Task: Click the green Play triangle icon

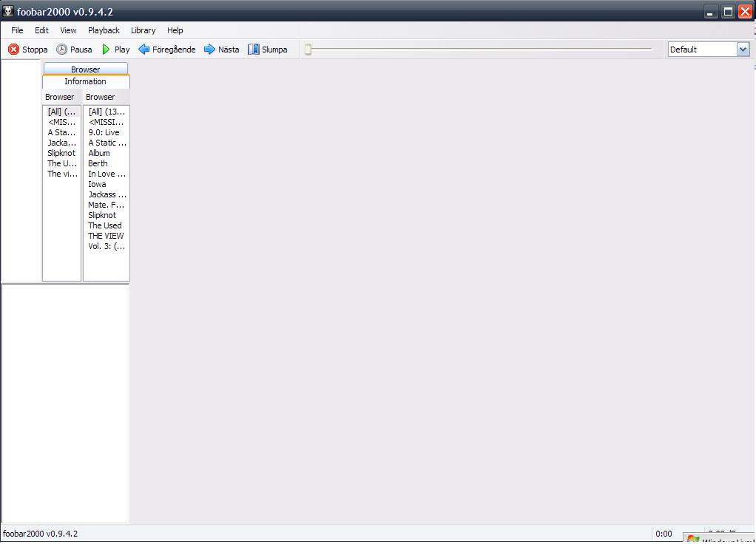Action: [x=106, y=49]
